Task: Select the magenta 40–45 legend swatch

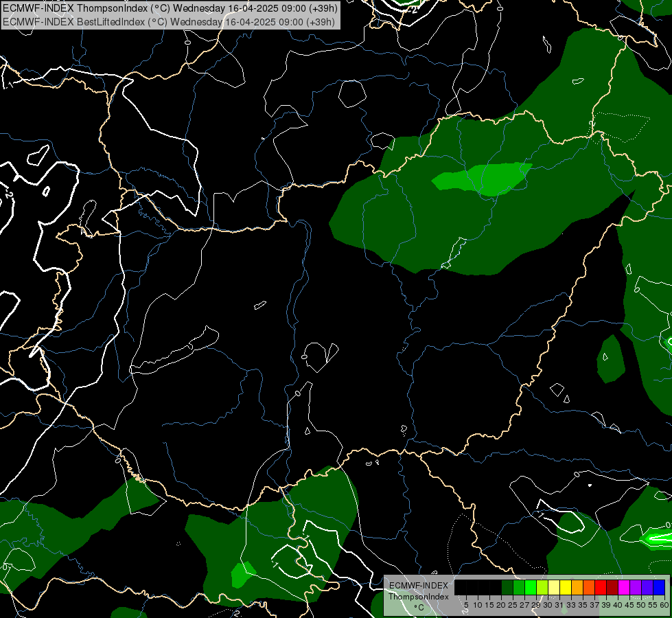Action: pyautogui.click(x=624, y=588)
